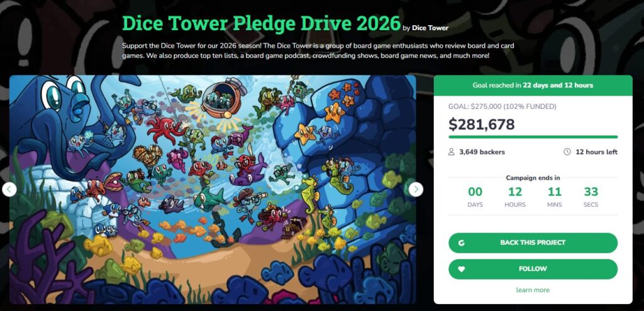Screen dimensions: 644x311
Task: Click the 3,649 backers text
Action: point(482,152)
